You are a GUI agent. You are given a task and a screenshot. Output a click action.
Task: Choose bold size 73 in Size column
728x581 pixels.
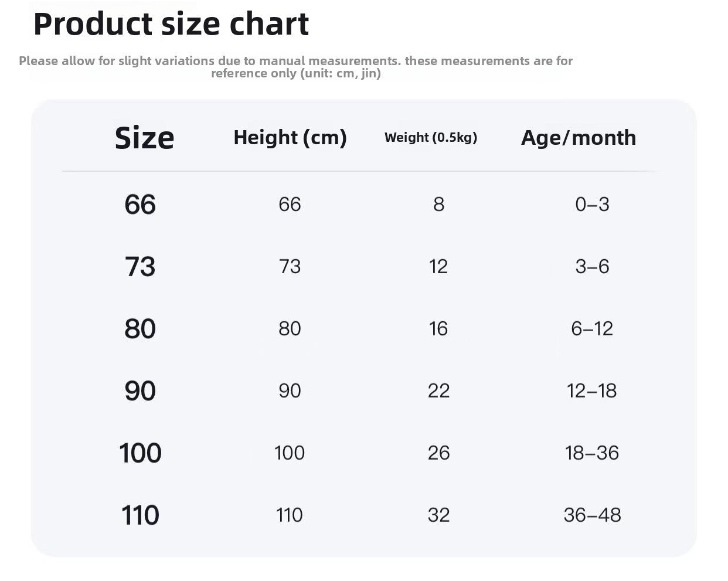pos(140,266)
